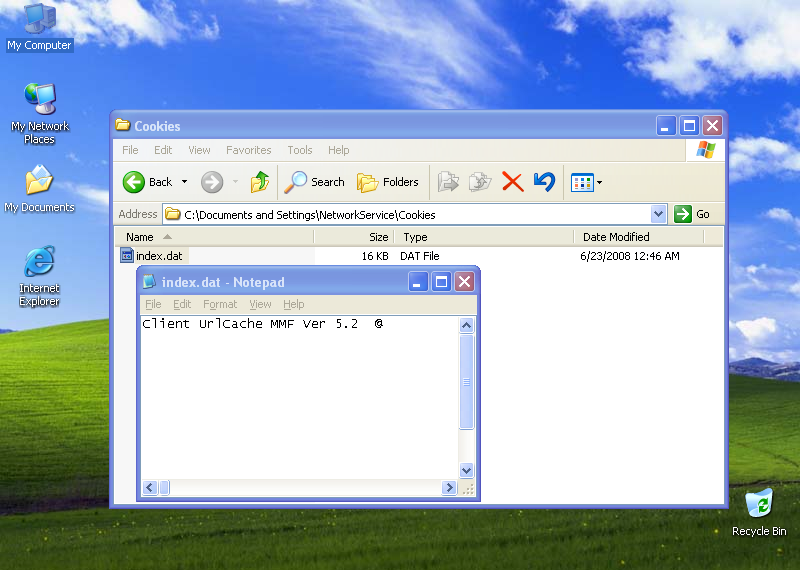
Task: Maximize the Cookies window
Action: [x=689, y=126]
